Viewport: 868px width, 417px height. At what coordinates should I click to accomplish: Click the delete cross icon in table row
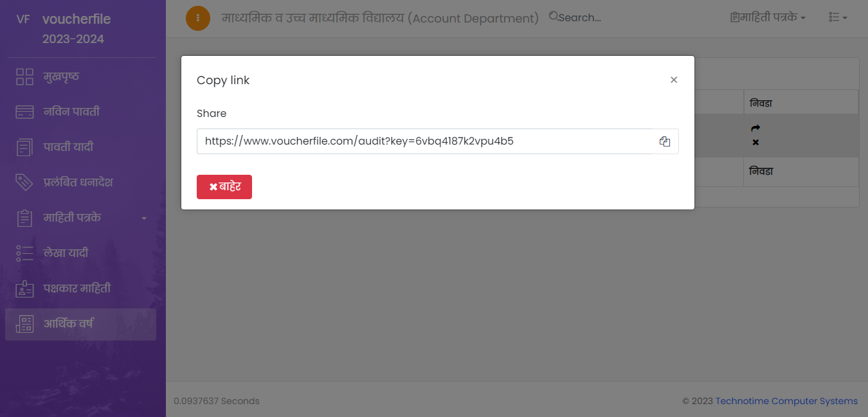[x=755, y=142]
